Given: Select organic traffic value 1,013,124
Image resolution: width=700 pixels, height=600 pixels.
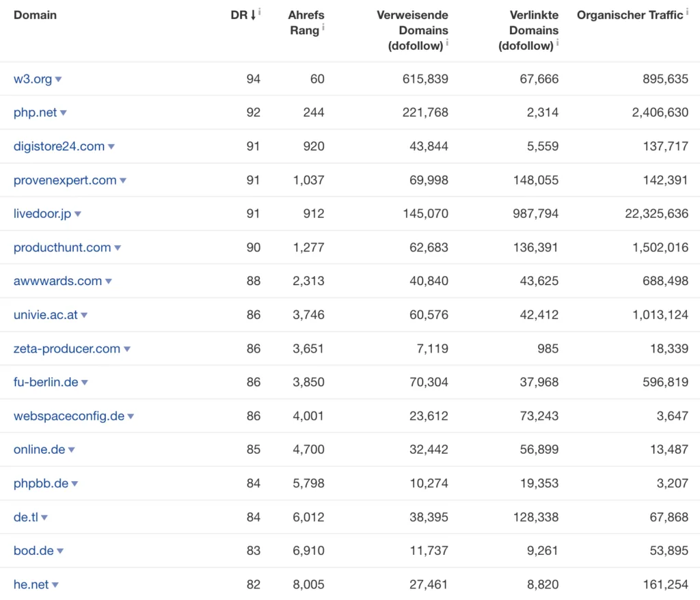Looking at the screenshot, I should pyautogui.click(x=660, y=315).
